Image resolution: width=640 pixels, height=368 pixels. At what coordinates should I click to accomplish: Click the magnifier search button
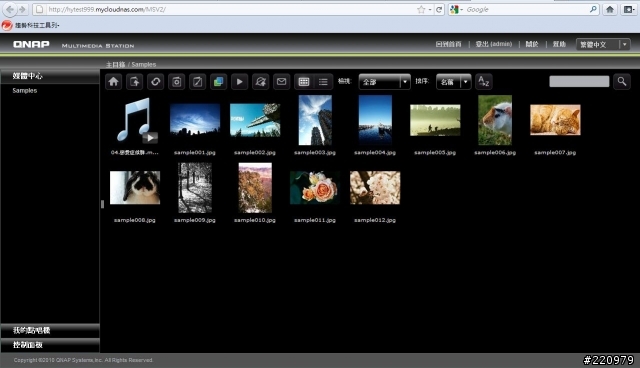tap(622, 82)
